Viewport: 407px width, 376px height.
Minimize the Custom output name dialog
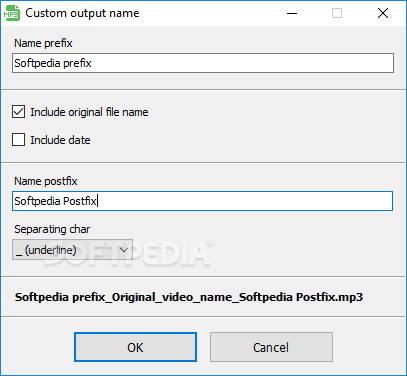coord(292,13)
